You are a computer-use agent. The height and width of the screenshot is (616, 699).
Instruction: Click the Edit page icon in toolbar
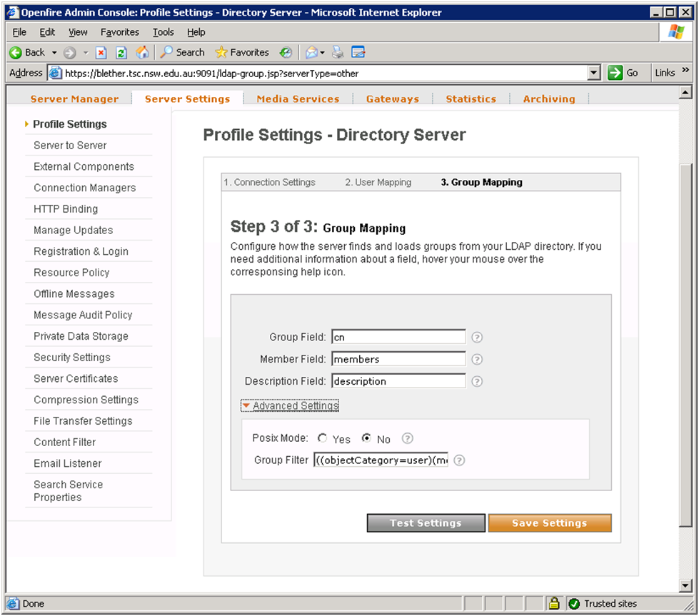click(x=358, y=53)
